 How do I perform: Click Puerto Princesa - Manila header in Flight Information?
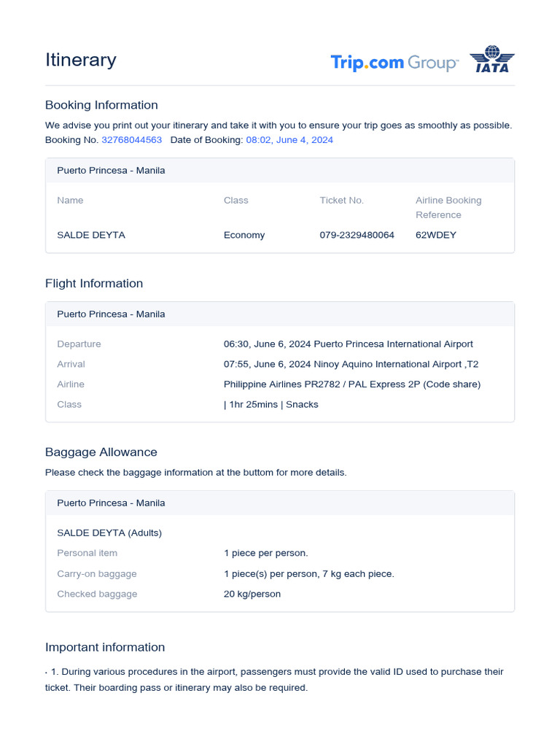click(111, 314)
